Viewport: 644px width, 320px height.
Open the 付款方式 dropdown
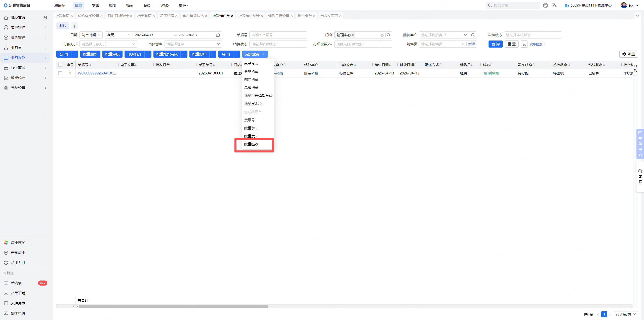108,44
